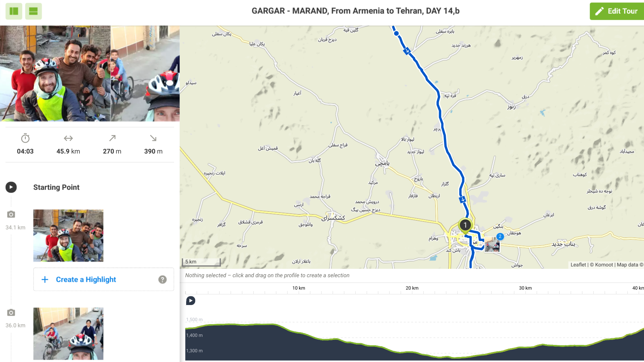Click the camera icon at 36.0 km

pos(11,313)
